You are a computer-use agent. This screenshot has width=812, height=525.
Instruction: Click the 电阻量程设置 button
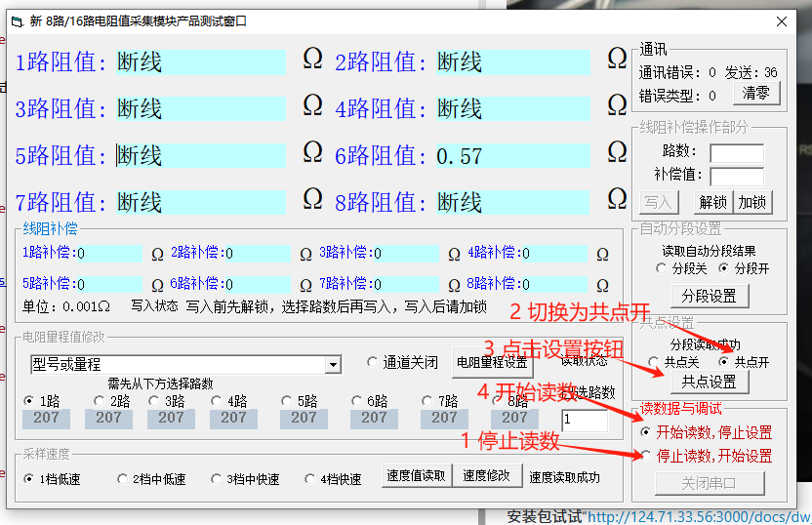click(x=492, y=362)
